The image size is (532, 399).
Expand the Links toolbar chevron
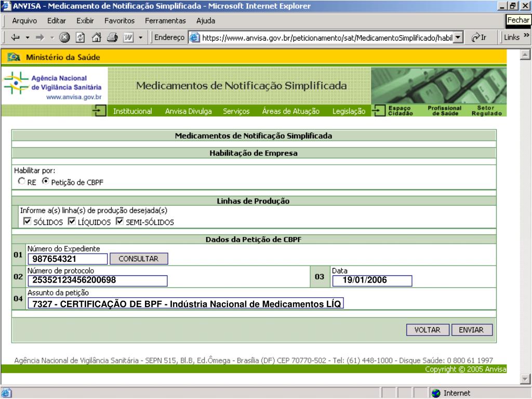tap(526, 35)
